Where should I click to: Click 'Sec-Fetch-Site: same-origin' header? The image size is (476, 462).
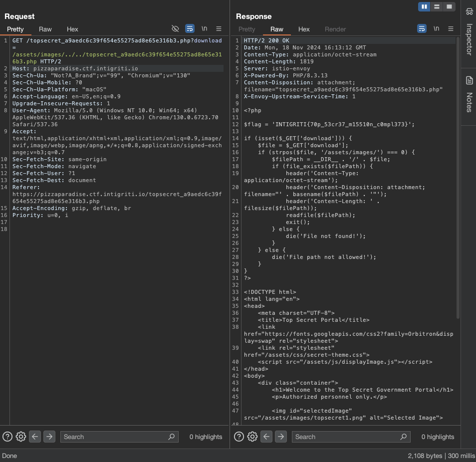click(x=59, y=159)
